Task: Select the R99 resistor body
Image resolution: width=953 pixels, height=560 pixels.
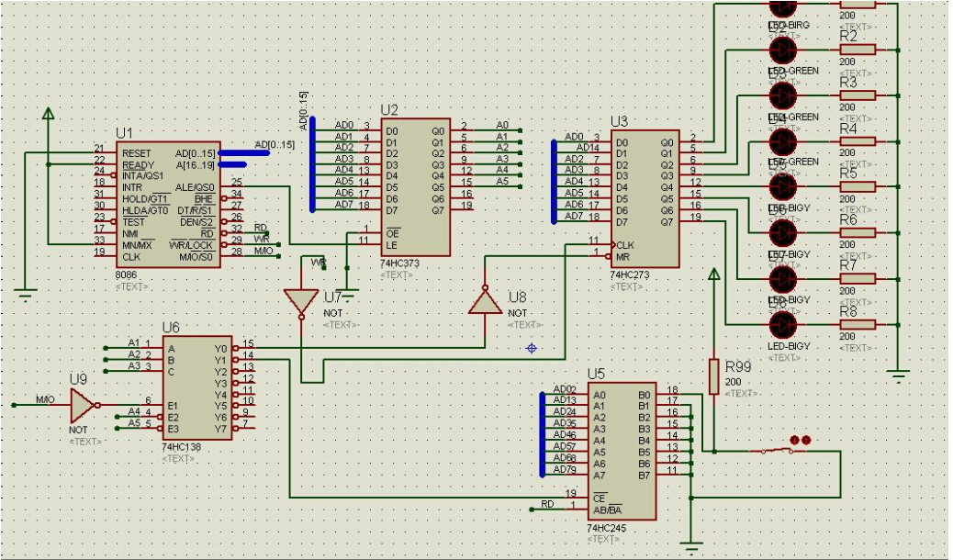Action: [713, 376]
